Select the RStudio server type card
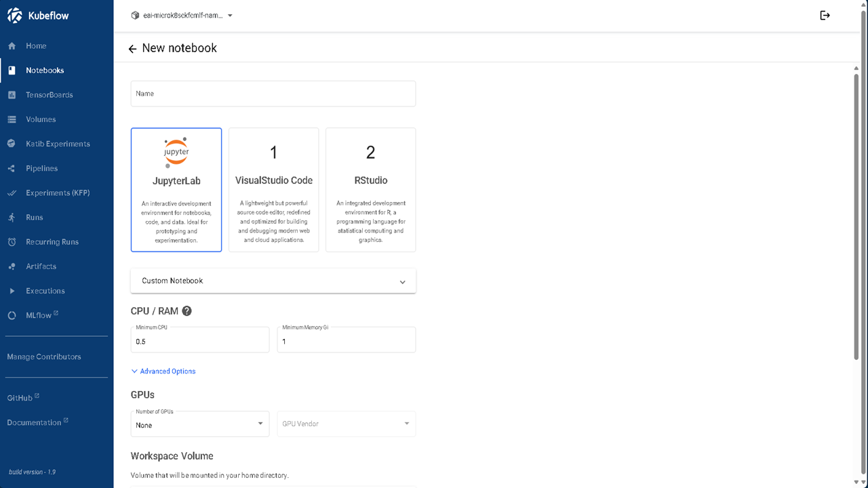This screenshot has width=868, height=488. pos(371,190)
